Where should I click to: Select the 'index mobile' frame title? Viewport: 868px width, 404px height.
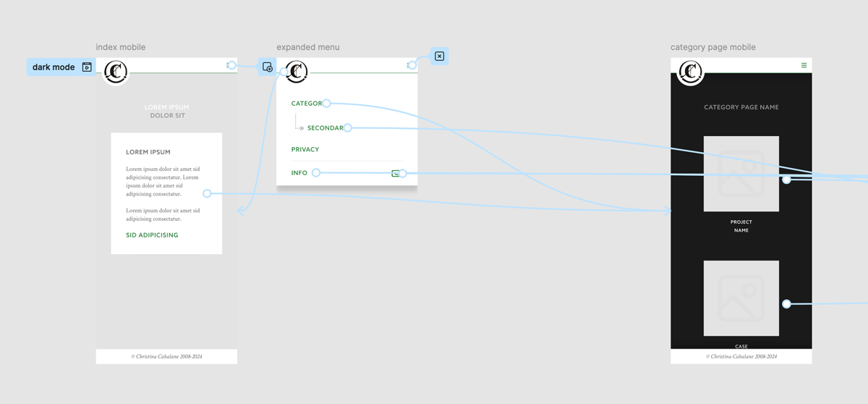pos(121,47)
